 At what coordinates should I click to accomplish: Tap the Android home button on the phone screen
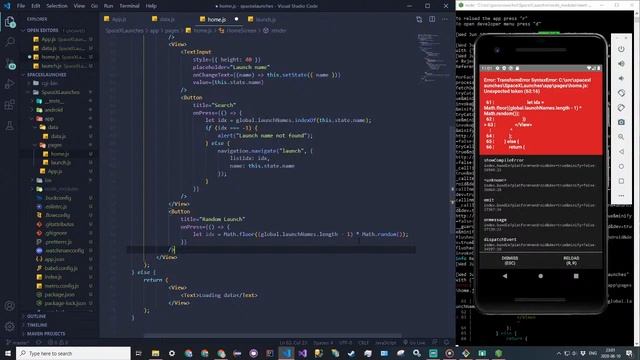(x=540, y=276)
